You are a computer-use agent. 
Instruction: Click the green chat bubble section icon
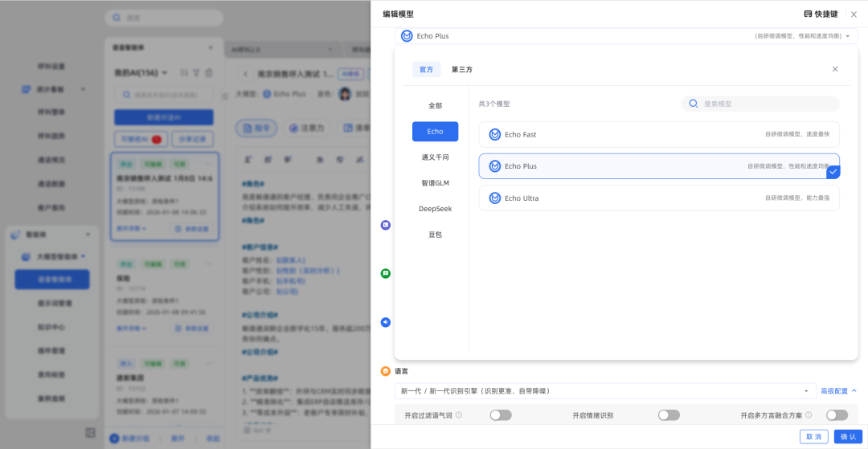point(386,274)
